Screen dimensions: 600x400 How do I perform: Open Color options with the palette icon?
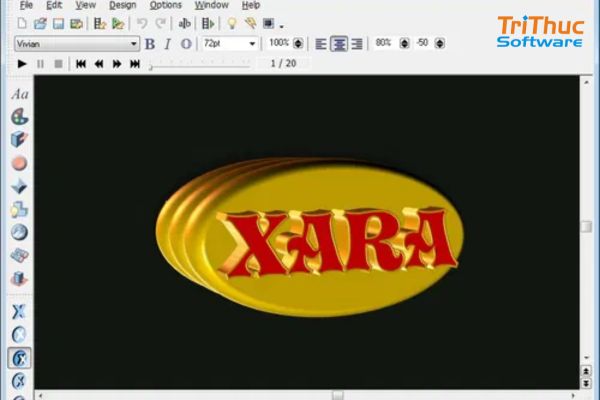pos(20,117)
